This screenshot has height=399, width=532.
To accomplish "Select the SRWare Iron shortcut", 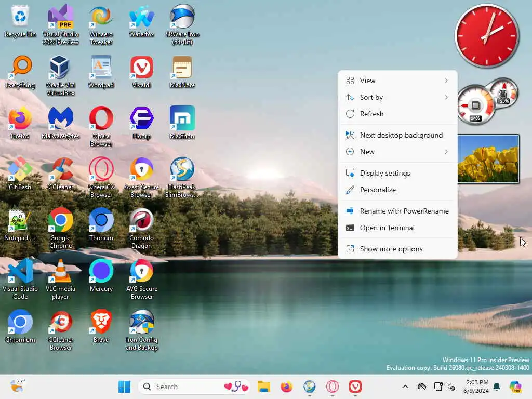I will pos(182,25).
